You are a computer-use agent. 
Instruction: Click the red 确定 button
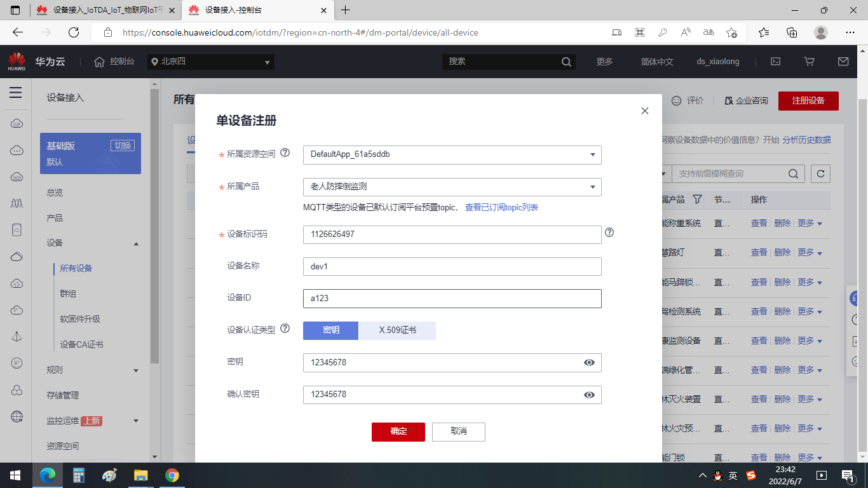398,431
